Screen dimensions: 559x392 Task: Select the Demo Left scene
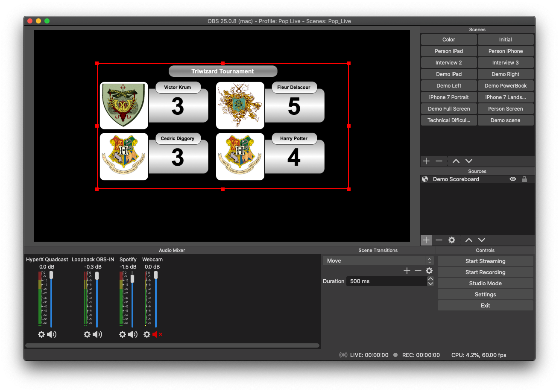point(449,86)
